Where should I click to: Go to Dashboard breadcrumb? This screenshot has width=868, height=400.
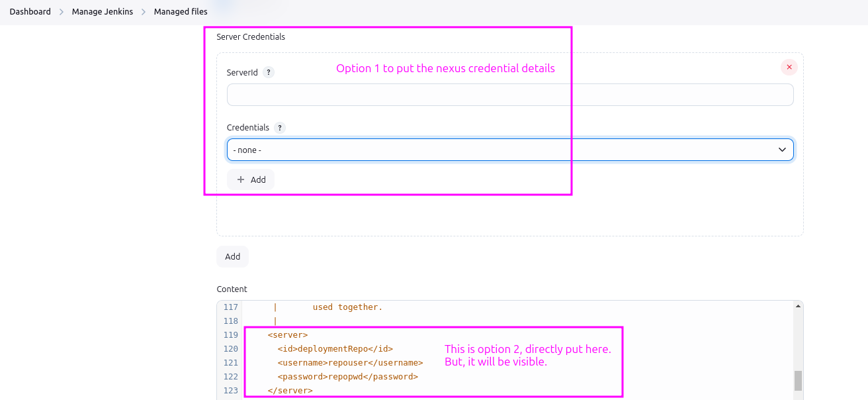click(x=30, y=12)
